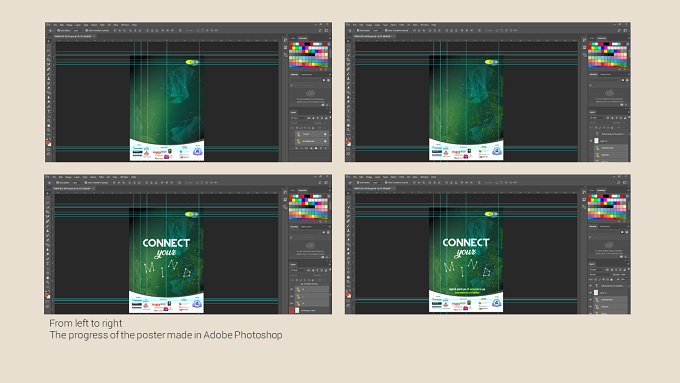Open Auto-Select Layer dropdown in top-left screenshot
The height and width of the screenshot is (383, 680).
point(77,30)
